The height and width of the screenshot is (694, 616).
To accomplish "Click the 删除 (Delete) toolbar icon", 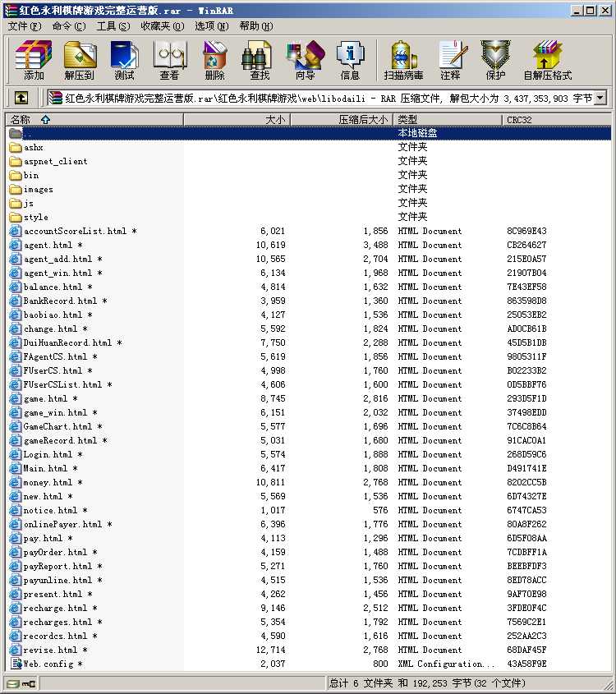I will coord(214,60).
